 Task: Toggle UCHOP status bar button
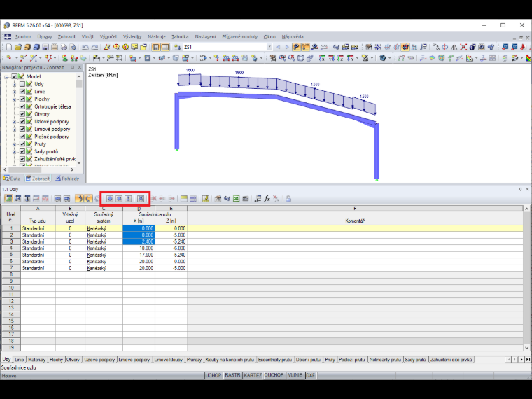(213, 375)
